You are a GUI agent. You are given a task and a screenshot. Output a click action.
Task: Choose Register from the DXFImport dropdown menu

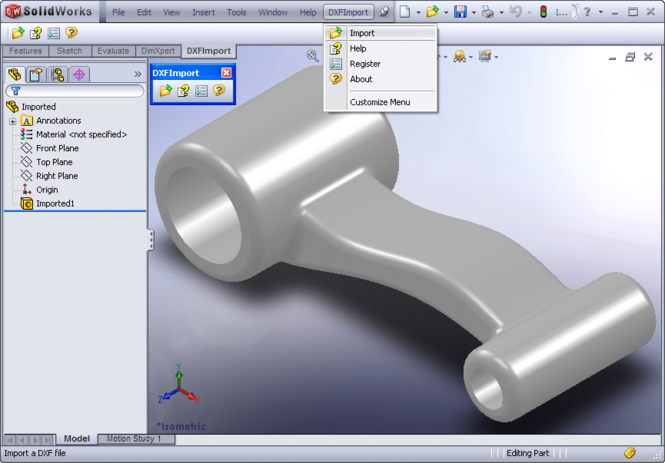[380, 64]
